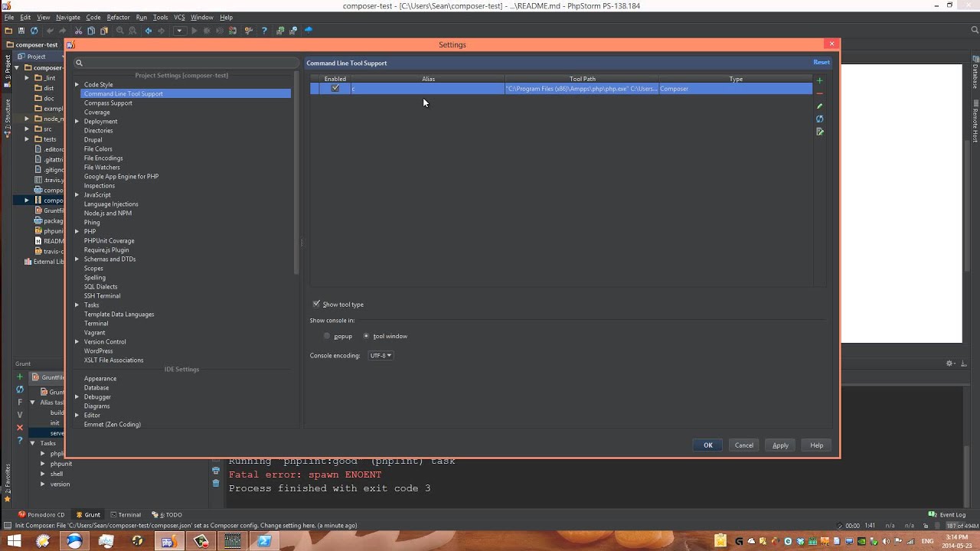The image size is (980, 551).
Task: Switch to the Terminal tool tab
Action: (x=125, y=515)
